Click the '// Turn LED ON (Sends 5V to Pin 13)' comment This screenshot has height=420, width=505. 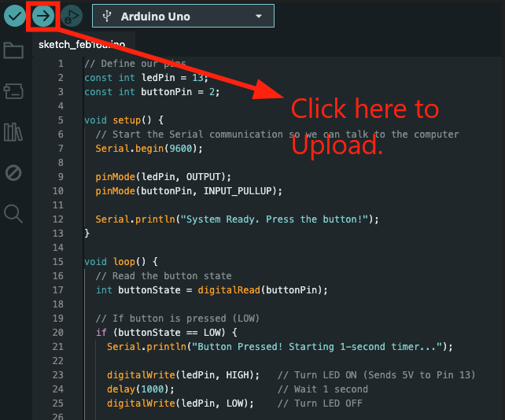coord(377,375)
